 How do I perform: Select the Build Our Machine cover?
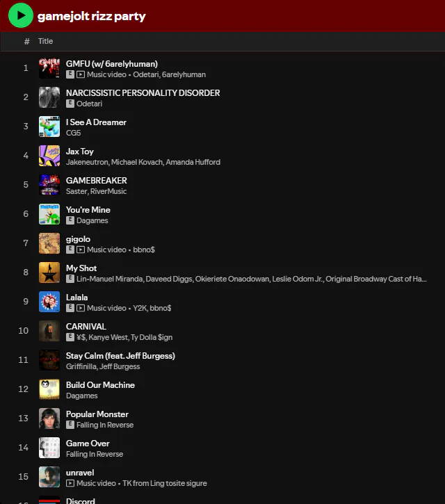49,389
